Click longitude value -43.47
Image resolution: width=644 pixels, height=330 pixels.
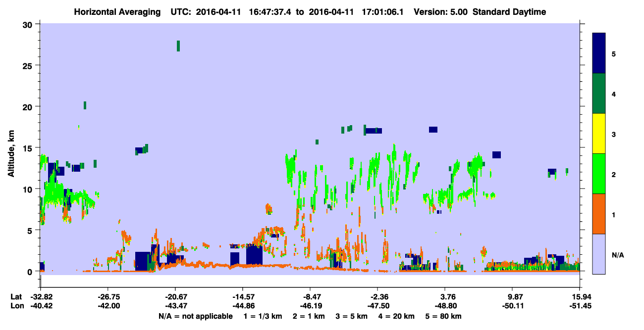click(175, 306)
